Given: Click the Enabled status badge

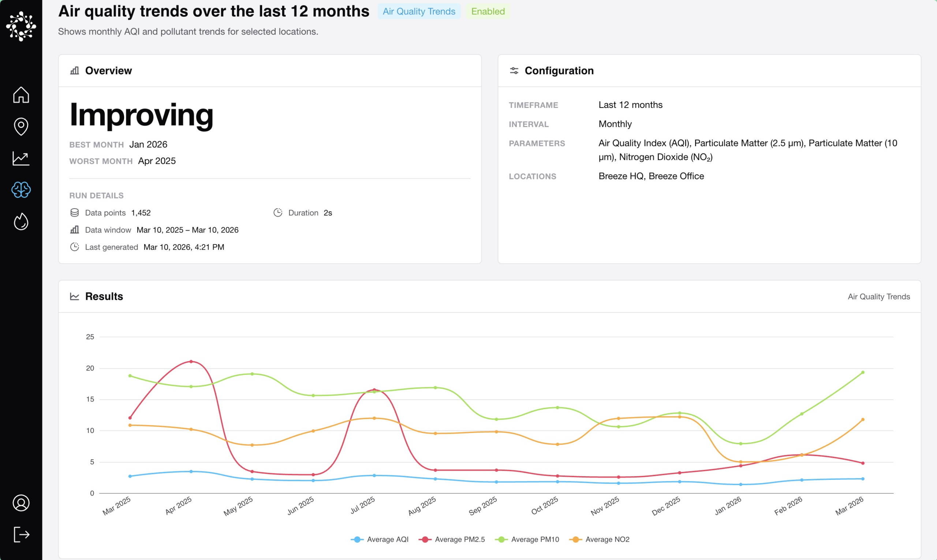Looking at the screenshot, I should pyautogui.click(x=488, y=11).
